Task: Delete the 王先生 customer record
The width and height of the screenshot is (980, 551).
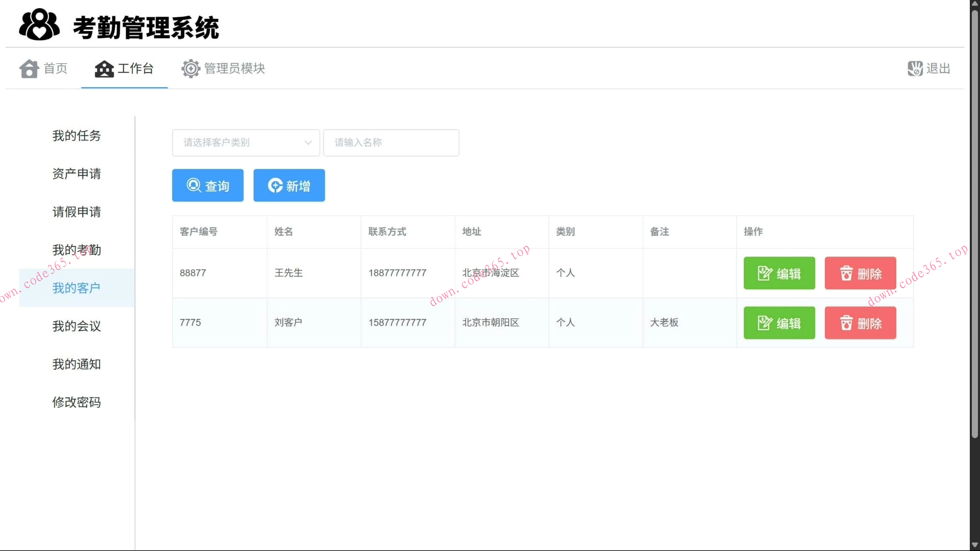Action: coord(860,273)
